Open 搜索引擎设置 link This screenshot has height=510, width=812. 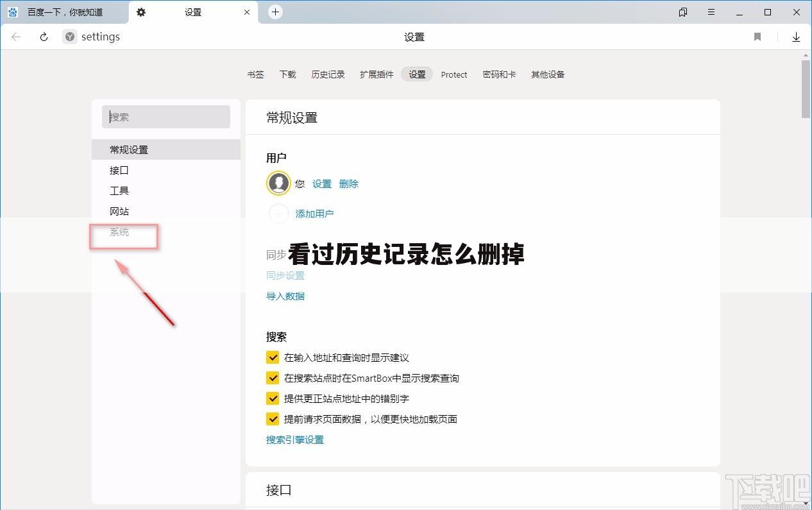[294, 440]
